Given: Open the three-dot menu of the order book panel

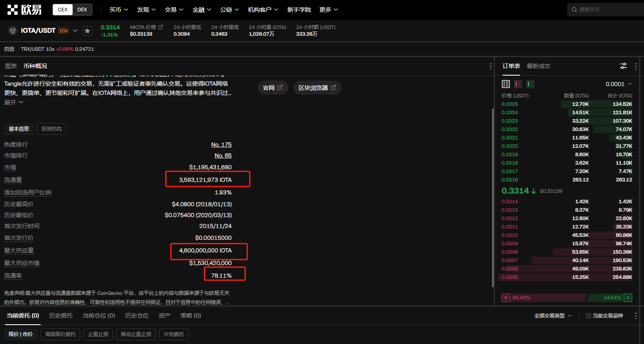Looking at the screenshot, I should (x=636, y=66).
